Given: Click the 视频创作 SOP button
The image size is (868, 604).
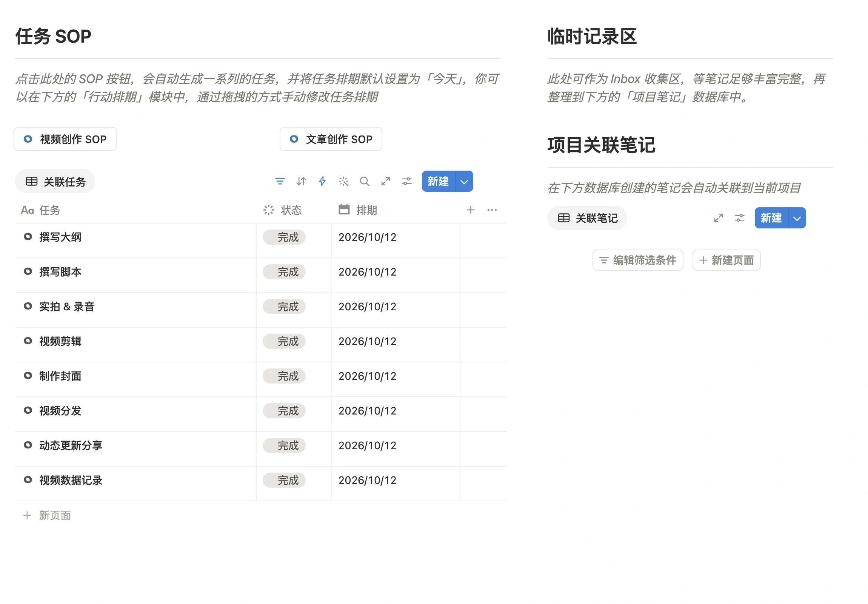Looking at the screenshot, I should [x=65, y=139].
